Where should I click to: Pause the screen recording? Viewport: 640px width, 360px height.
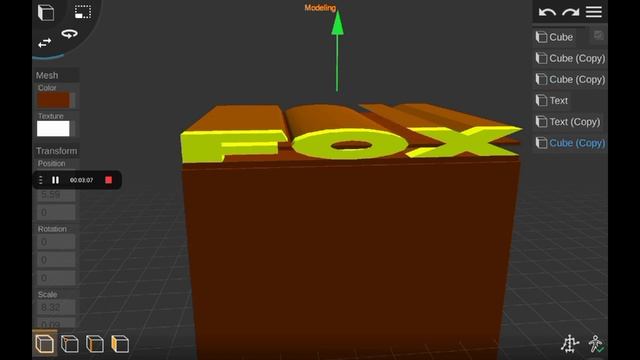[56, 180]
